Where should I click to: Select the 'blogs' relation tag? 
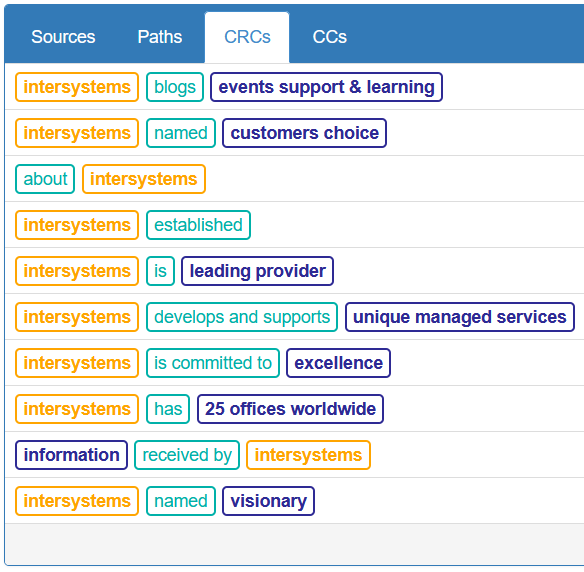coord(175,87)
